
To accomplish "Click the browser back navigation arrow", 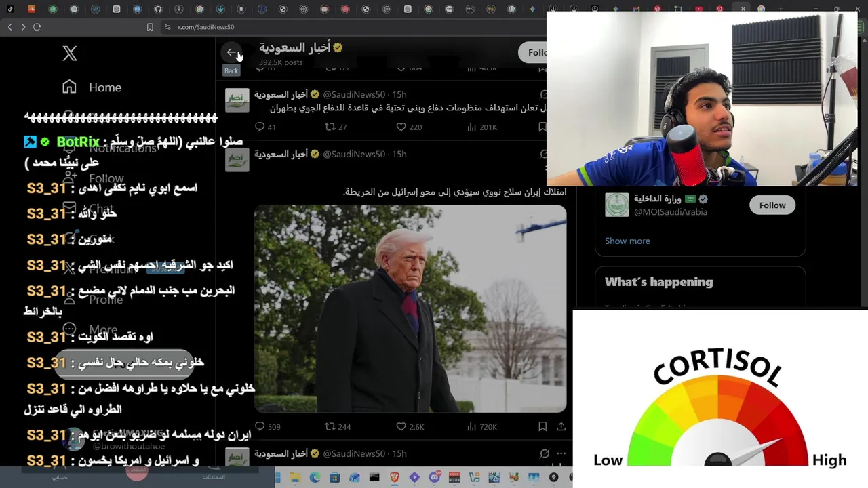I will [x=9, y=27].
